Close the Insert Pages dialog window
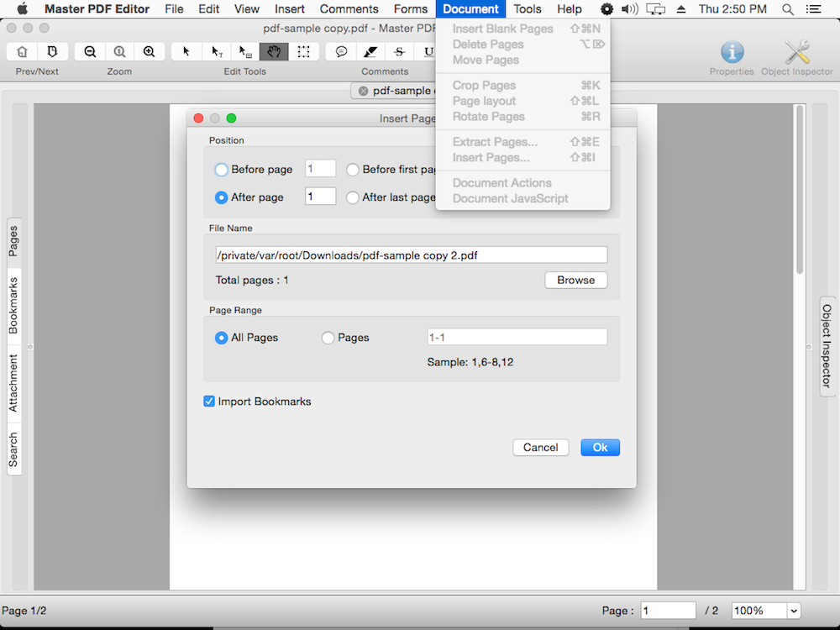Viewport: 840px width, 630px height. pos(198,118)
